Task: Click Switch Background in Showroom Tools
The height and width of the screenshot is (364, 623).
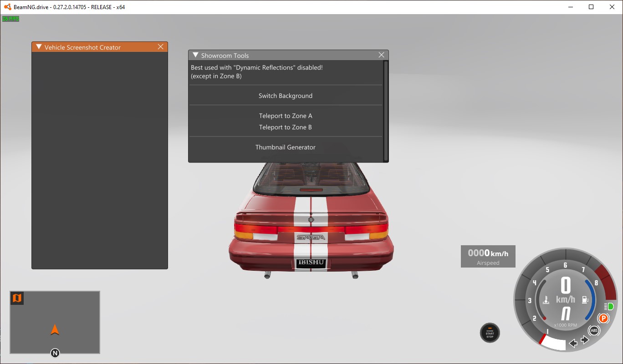Action: (x=286, y=96)
